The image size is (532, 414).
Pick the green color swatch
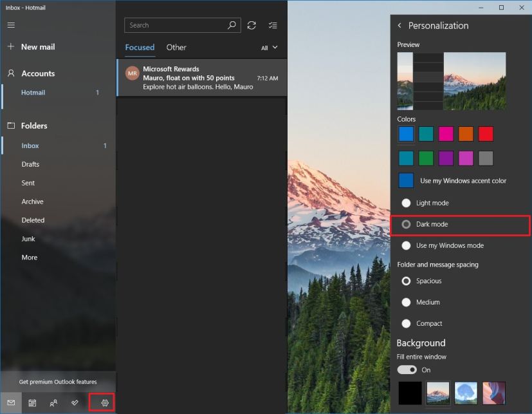click(x=426, y=158)
